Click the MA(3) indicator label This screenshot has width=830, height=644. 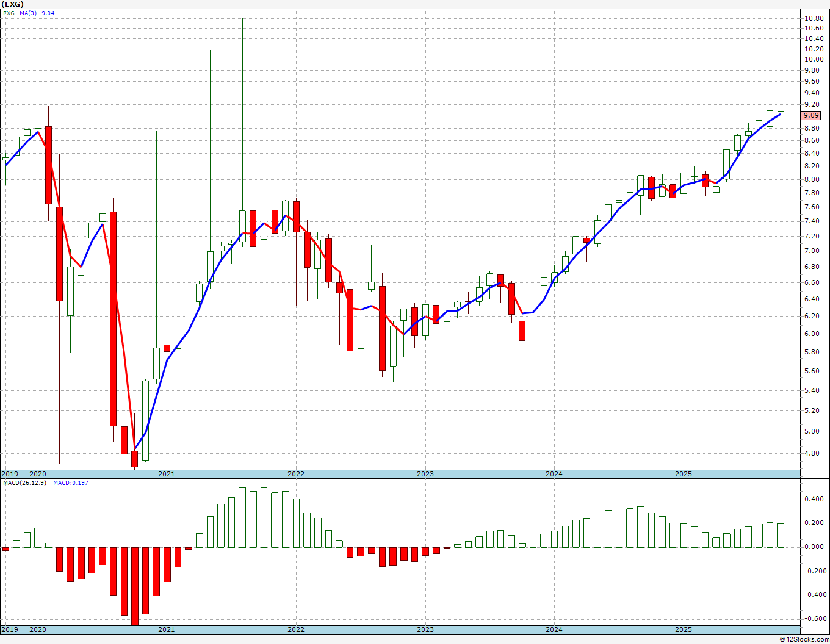coord(28,13)
